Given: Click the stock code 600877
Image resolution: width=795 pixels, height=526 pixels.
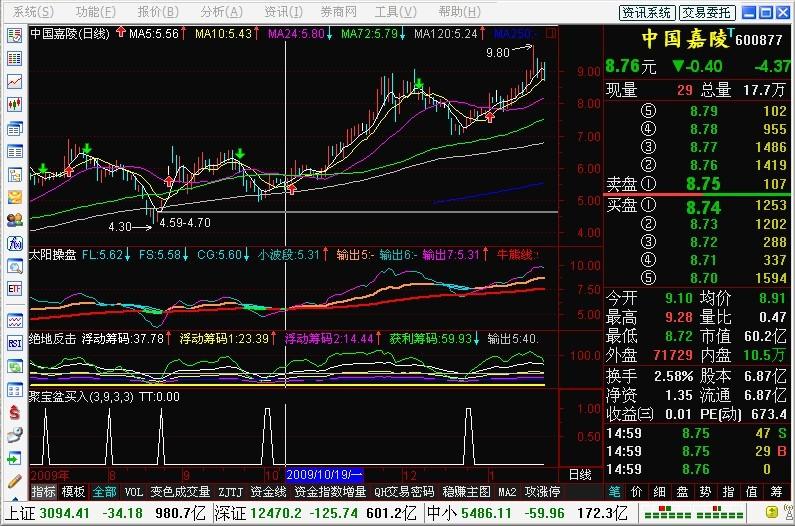Looking at the screenshot, I should [x=759, y=40].
